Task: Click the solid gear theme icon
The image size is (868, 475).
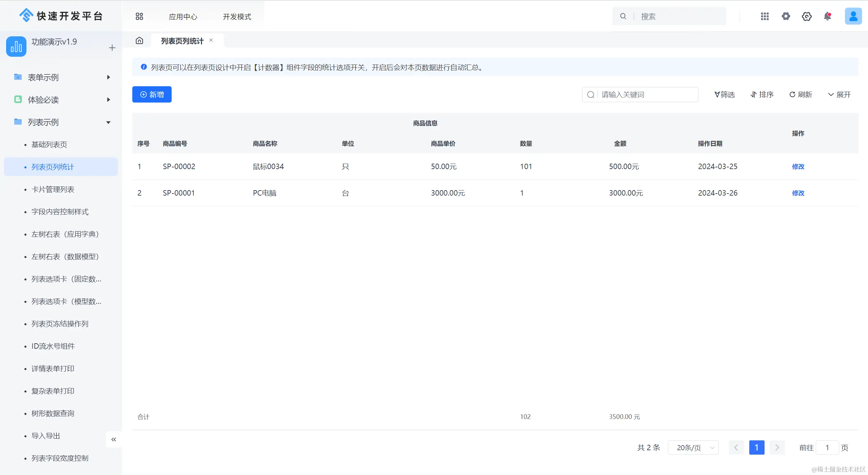Action: click(786, 16)
